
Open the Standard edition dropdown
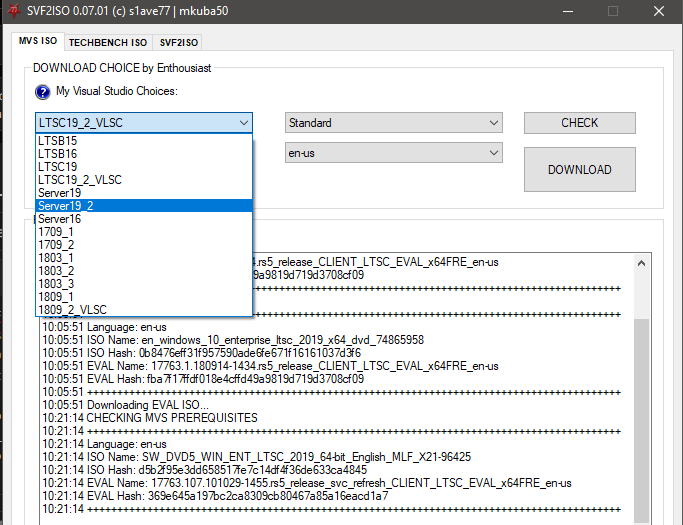[x=394, y=123]
